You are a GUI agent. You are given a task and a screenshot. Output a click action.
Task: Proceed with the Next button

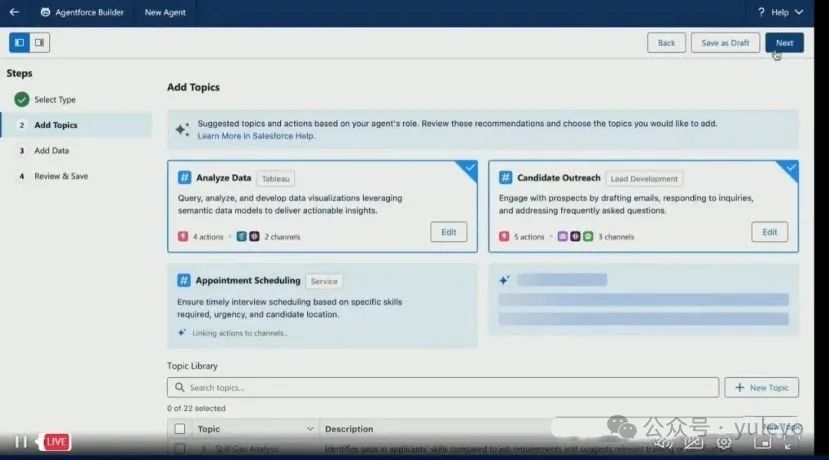click(784, 43)
